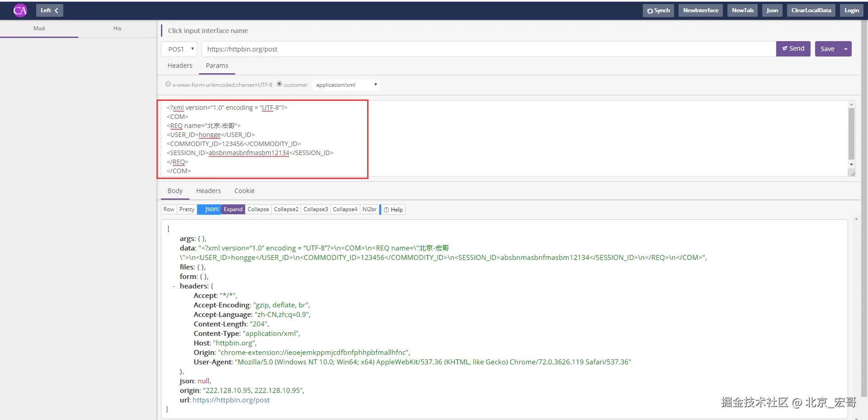Switch to the Mod tab
This screenshot has width=868, height=420.
click(39, 28)
